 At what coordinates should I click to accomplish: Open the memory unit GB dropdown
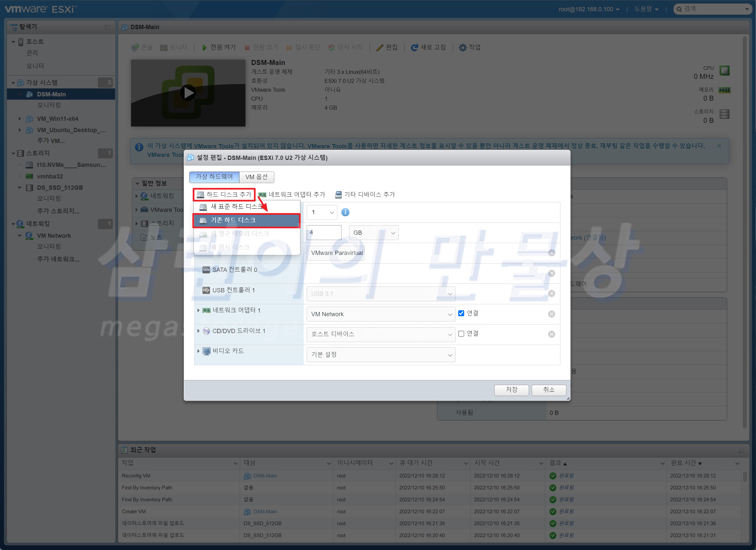(x=373, y=233)
